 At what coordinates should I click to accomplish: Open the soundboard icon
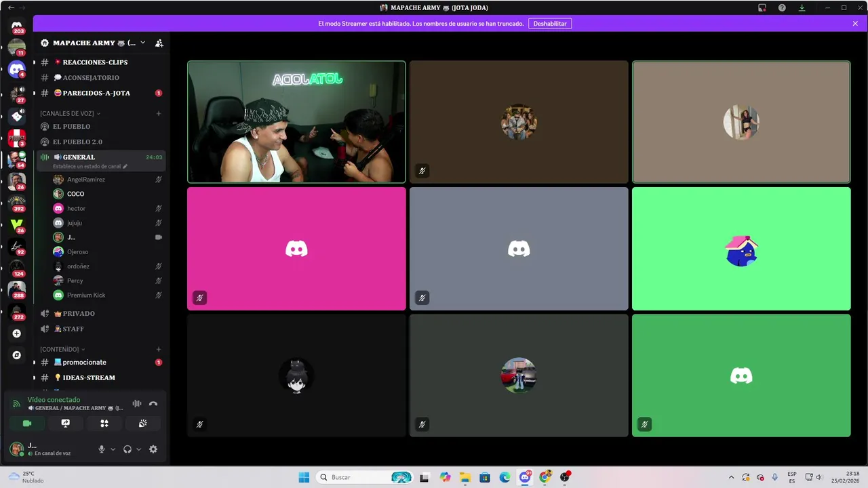tap(143, 423)
